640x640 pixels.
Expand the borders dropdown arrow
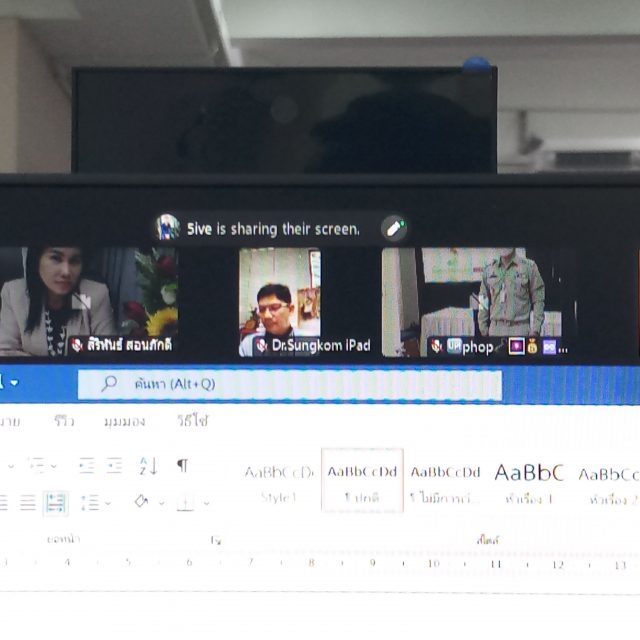click(205, 503)
